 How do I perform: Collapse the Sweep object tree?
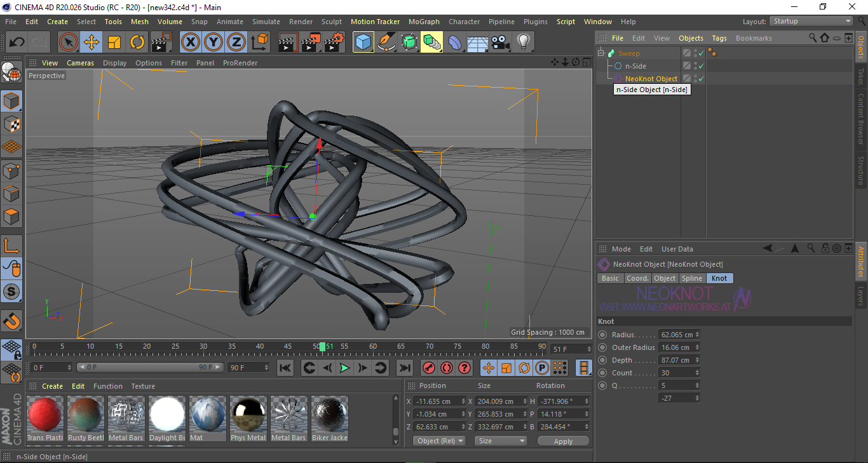601,53
